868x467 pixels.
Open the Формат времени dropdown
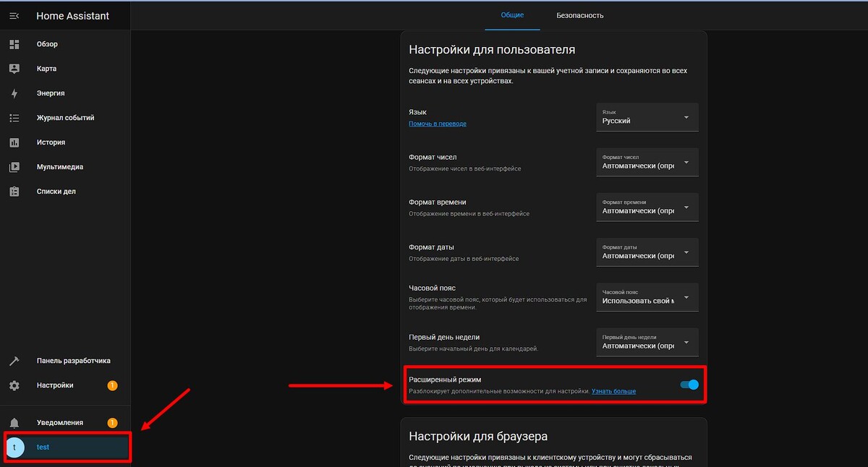tap(647, 207)
